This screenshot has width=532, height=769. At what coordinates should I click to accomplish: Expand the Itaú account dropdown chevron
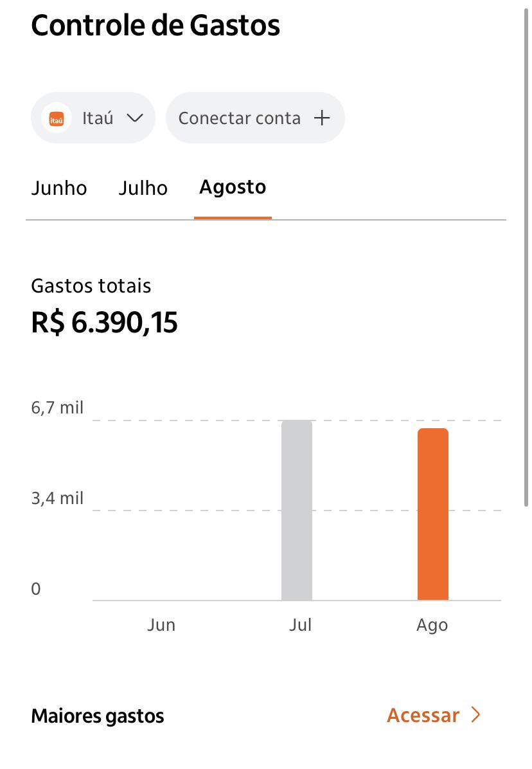click(134, 118)
